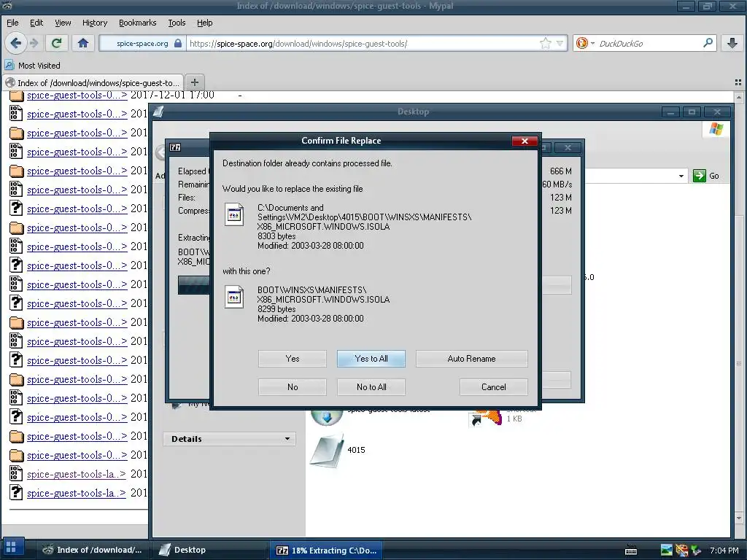Click the keyboard tray icon
This screenshot has width=747, height=560.
631,550
